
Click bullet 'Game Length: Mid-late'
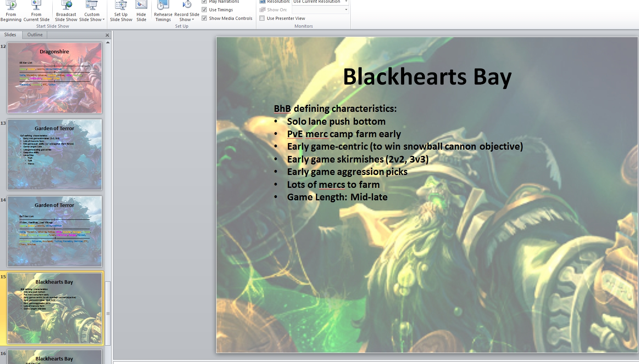coord(337,197)
